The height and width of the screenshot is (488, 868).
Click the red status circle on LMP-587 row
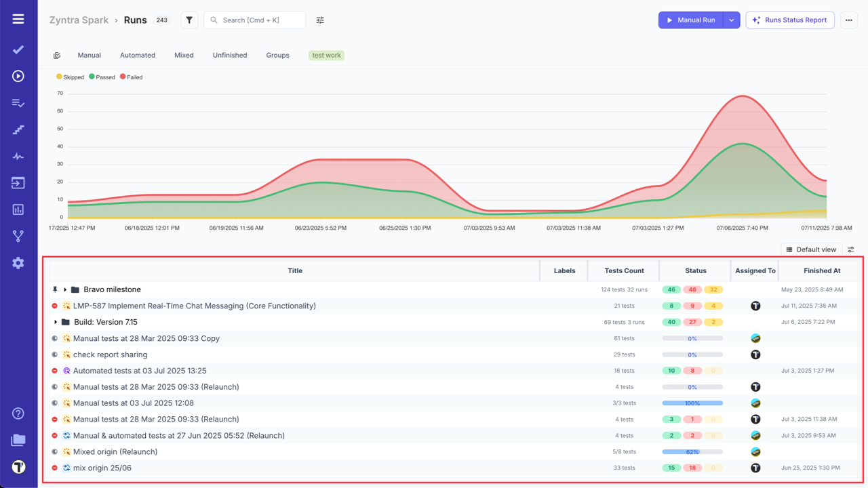point(55,306)
